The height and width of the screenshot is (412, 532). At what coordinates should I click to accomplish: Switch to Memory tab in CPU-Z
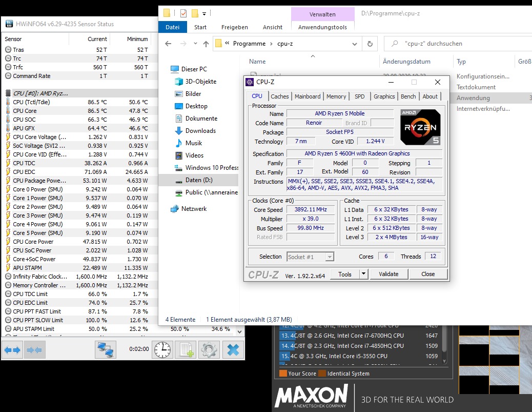336,96
